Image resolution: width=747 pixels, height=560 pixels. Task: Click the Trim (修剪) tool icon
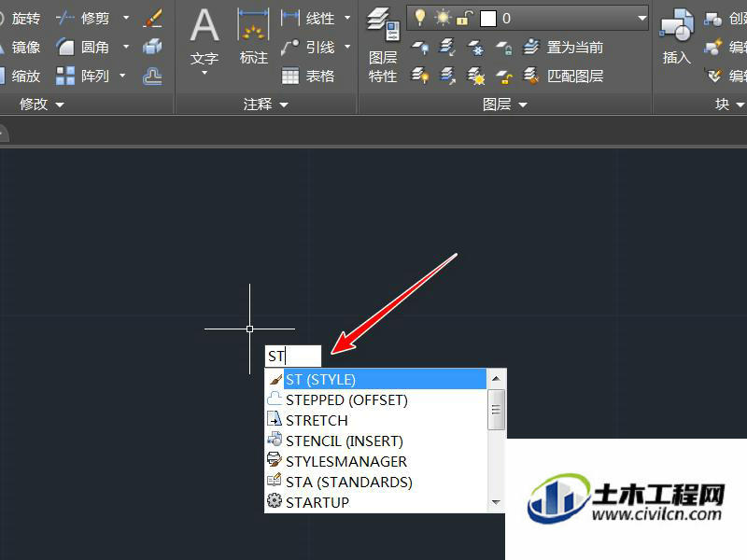[x=64, y=19]
